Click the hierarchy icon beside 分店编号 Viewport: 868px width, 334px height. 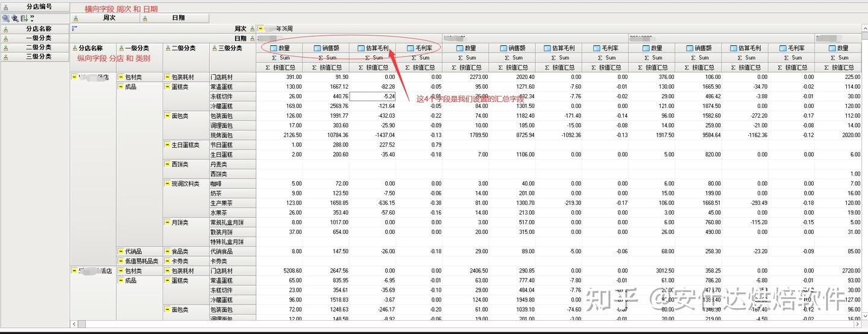[6, 7]
